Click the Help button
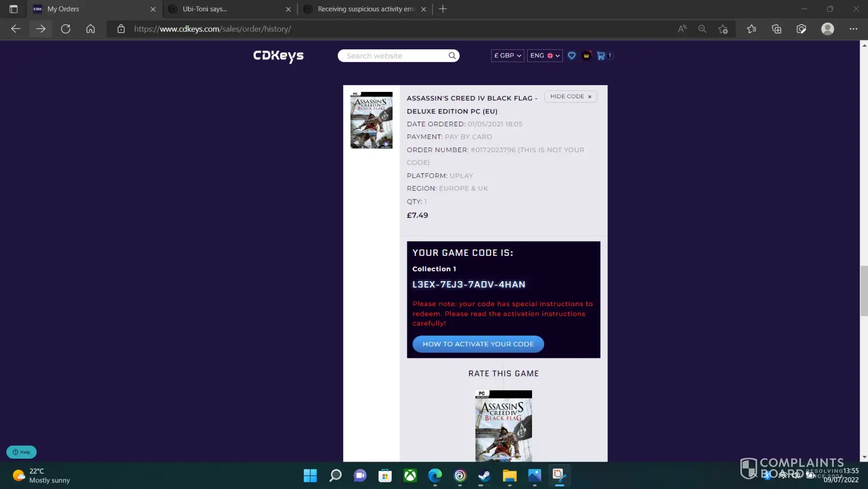 [x=22, y=452]
